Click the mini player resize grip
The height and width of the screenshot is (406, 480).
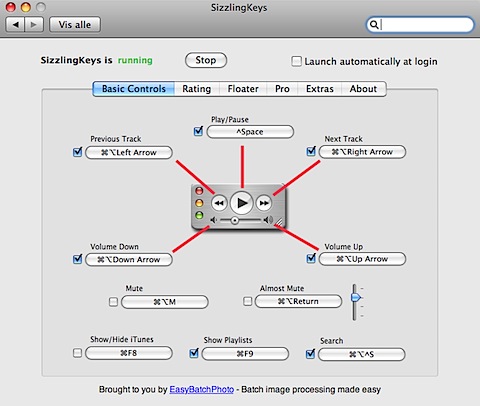(x=279, y=223)
